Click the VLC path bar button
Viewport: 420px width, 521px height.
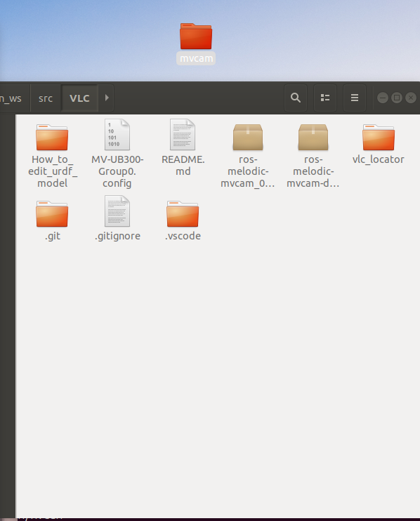pos(79,98)
